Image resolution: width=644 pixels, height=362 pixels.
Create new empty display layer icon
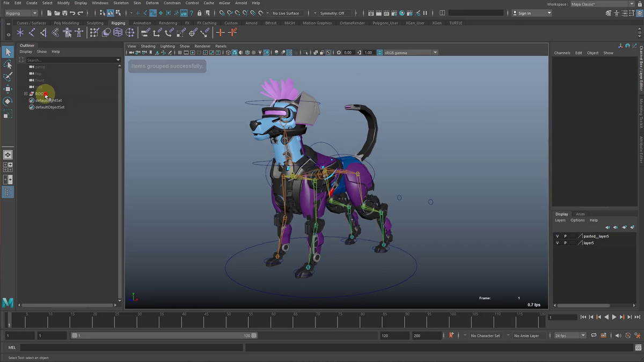click(x=624, y=227)
